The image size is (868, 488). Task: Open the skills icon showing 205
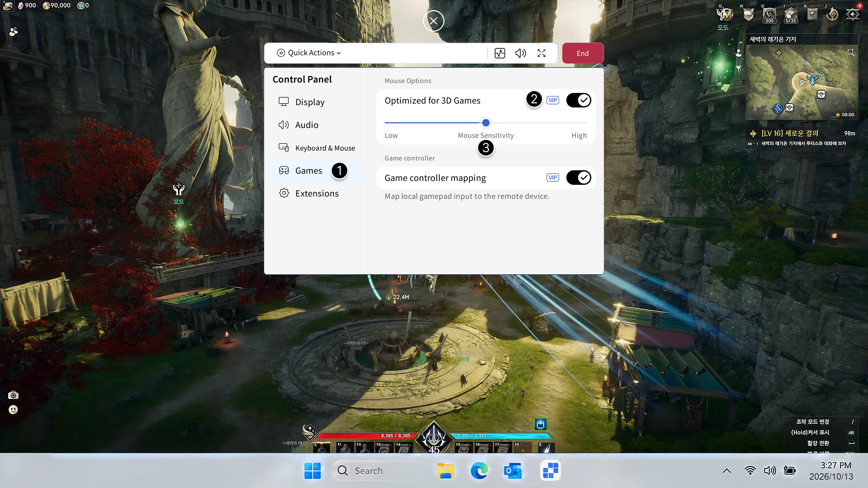pos(770,15)
